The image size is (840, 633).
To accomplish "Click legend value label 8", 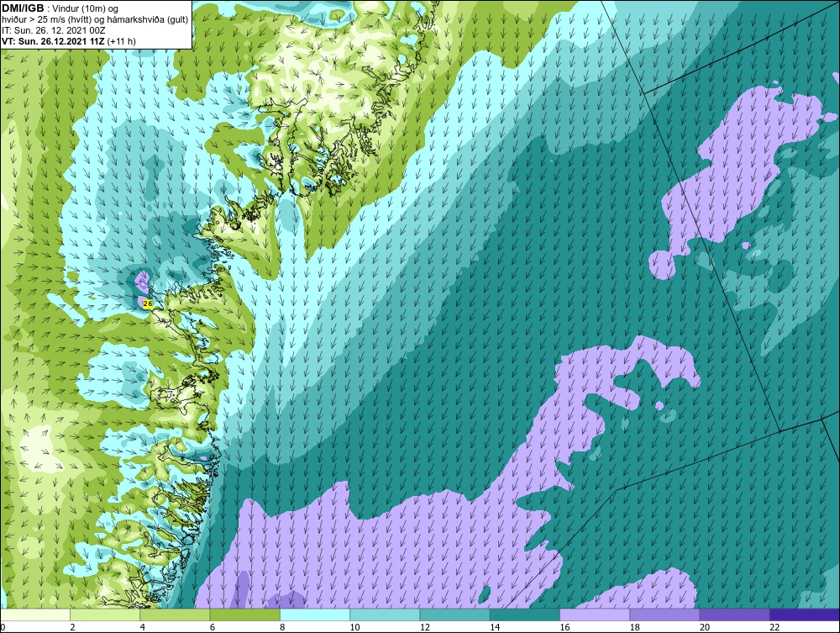I will tap(282, 628).
